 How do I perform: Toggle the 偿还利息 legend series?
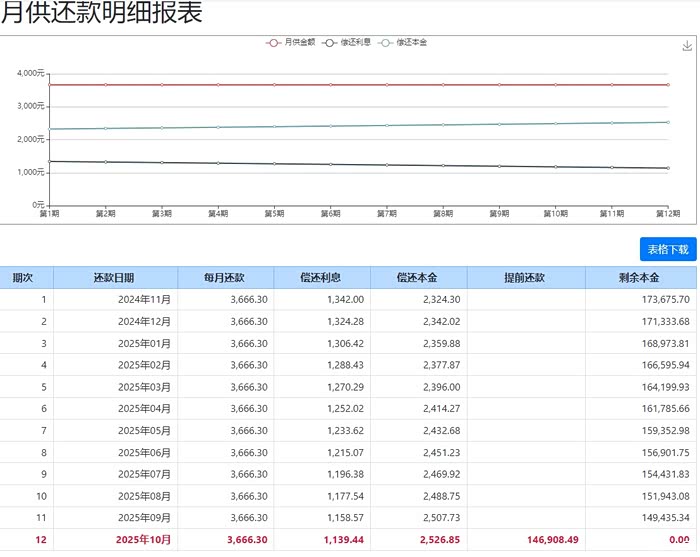pyautogui.click(x=347, y=42)
